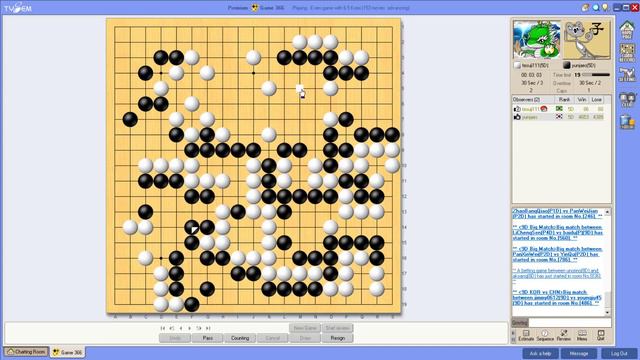640x360 pixels.
Task: Open PanWeiJian match announcement link
Action: [x=558, y=213]
